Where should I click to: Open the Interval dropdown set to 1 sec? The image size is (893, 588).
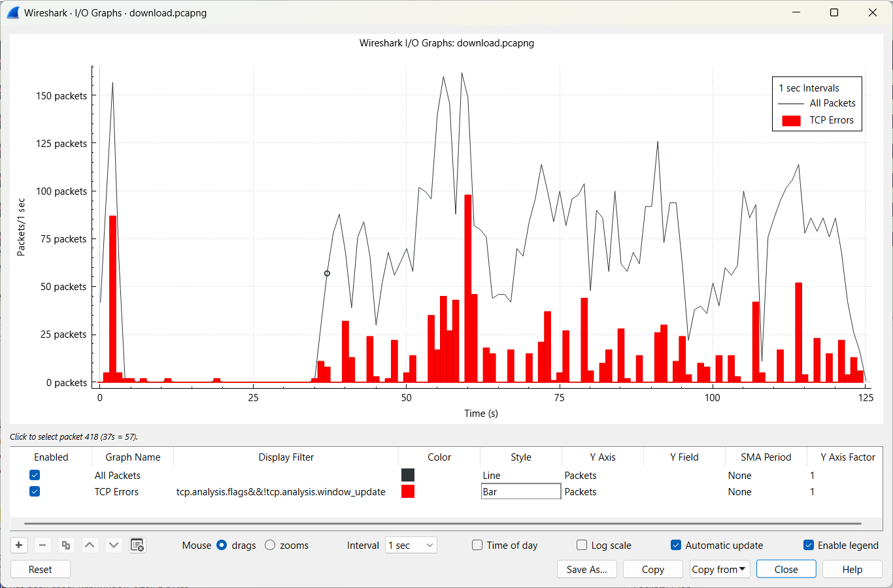click(411, 545)
